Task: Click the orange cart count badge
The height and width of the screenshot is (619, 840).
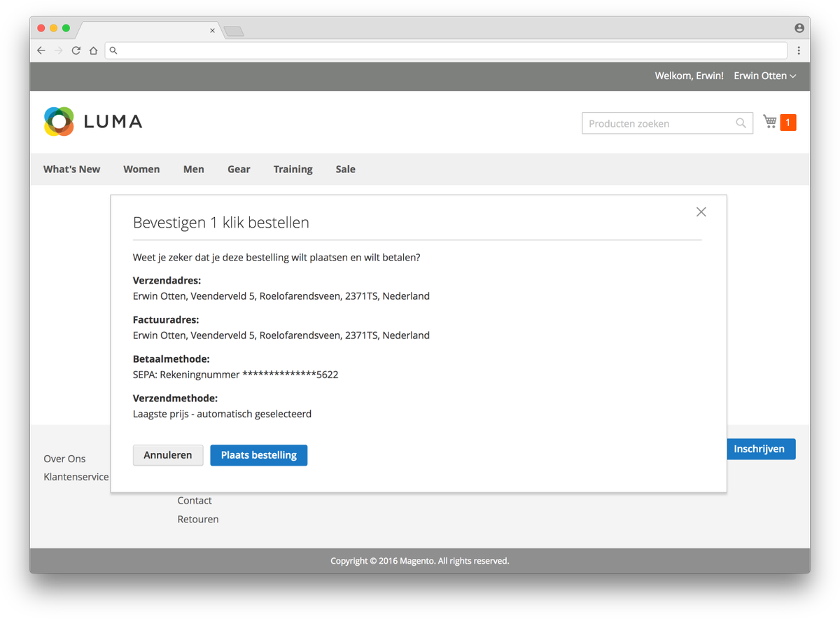Action: coord(787,123)
